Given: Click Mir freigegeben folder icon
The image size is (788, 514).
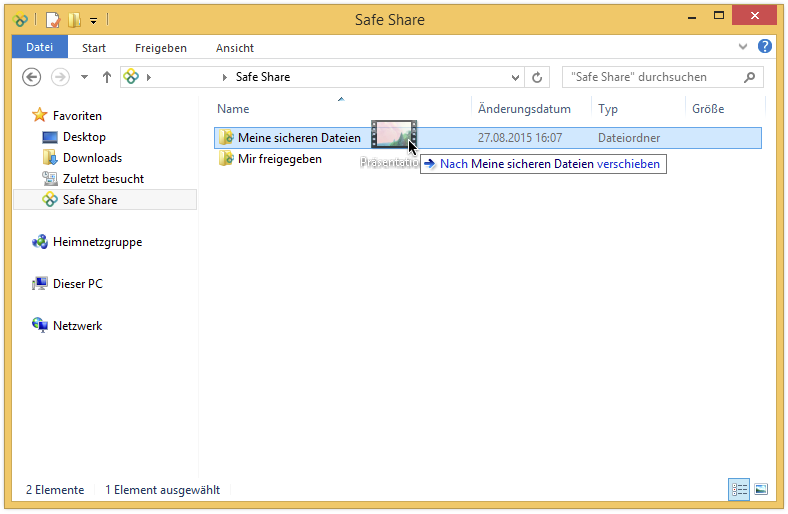Looking at the screenshot, I should (x=226, y=158).
